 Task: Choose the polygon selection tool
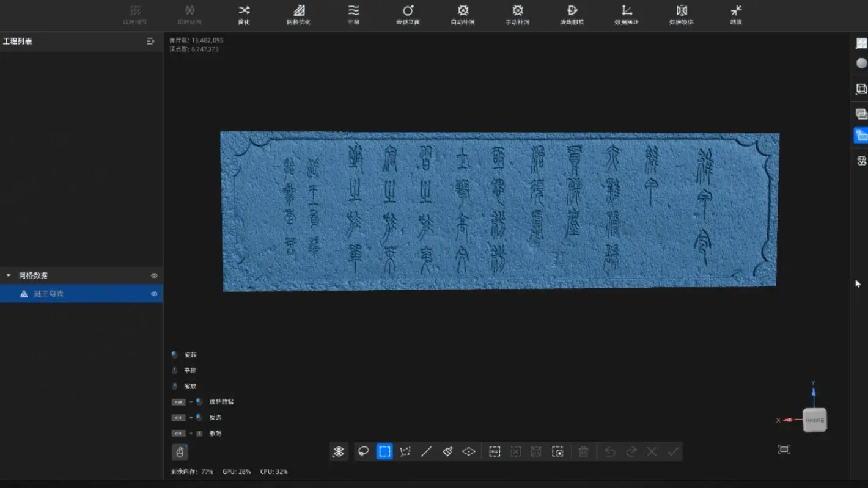pyautogui.click(x=405, y=451)
